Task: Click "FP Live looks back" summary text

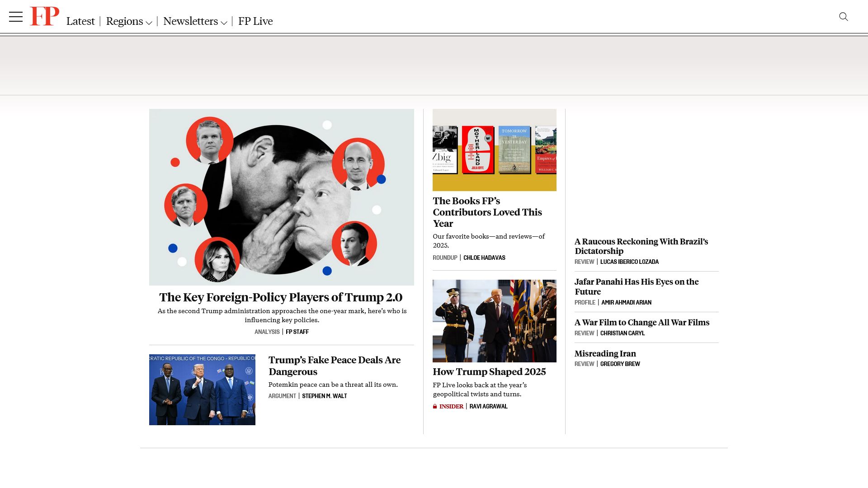Action: [480, 389]
